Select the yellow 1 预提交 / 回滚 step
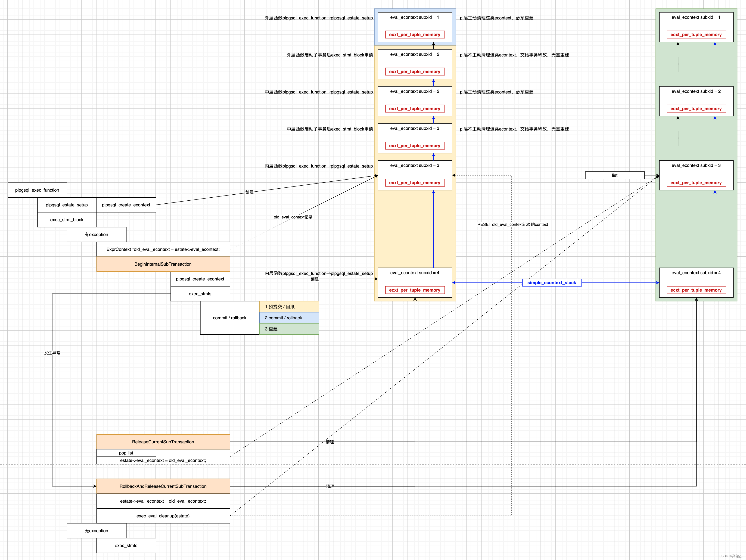 (289, 307)
